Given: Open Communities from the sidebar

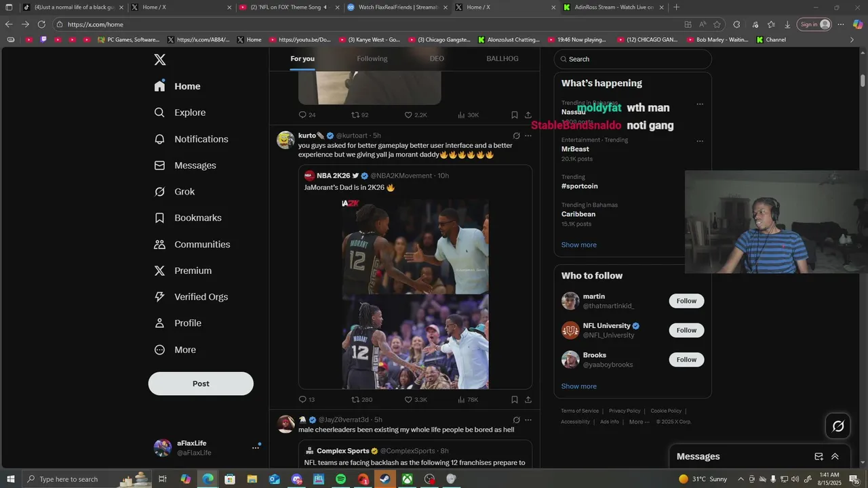Looking at the screenshot, I should tap(192, 244).
